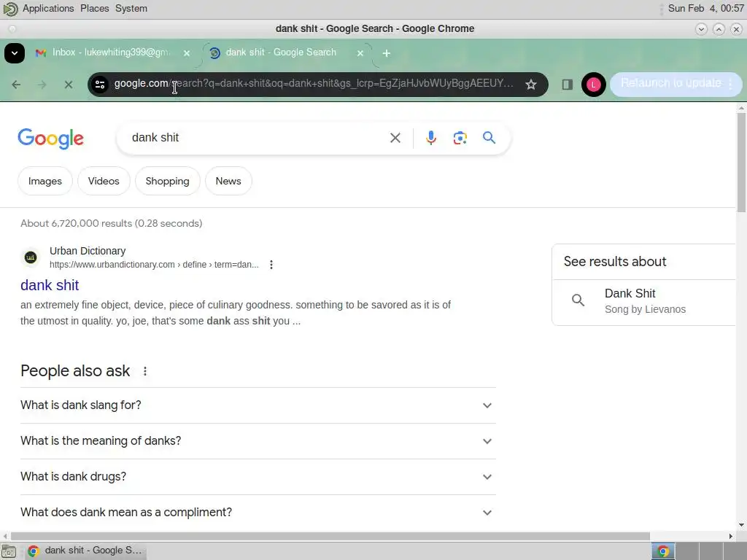The image size is (747, 560).
Task: Click the magnifying glass search button
Action: [x=489, y=138]
